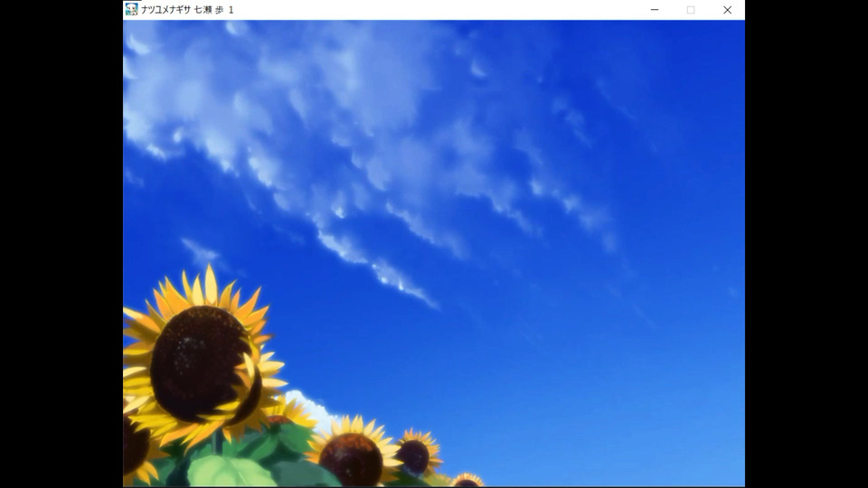Screen dimensions: 868x488
Task: Click the sunflower and sky game scene to advance
Action: click(x=434, y=253)
